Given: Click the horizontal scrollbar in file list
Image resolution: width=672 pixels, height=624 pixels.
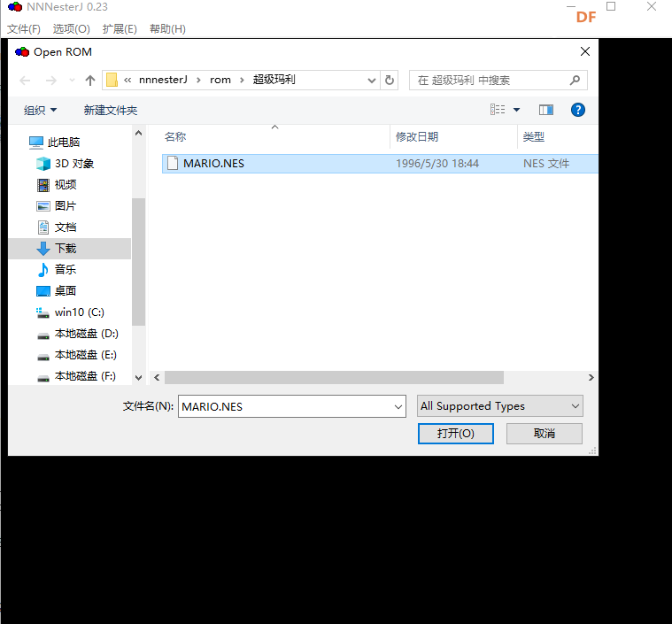Looking at the screenshot, I should click(334, 378).
